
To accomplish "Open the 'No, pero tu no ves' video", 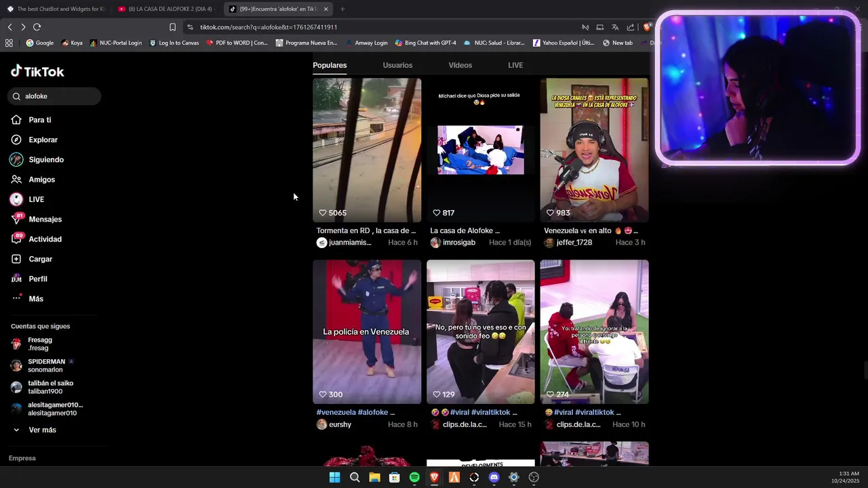I will [481, 332].
